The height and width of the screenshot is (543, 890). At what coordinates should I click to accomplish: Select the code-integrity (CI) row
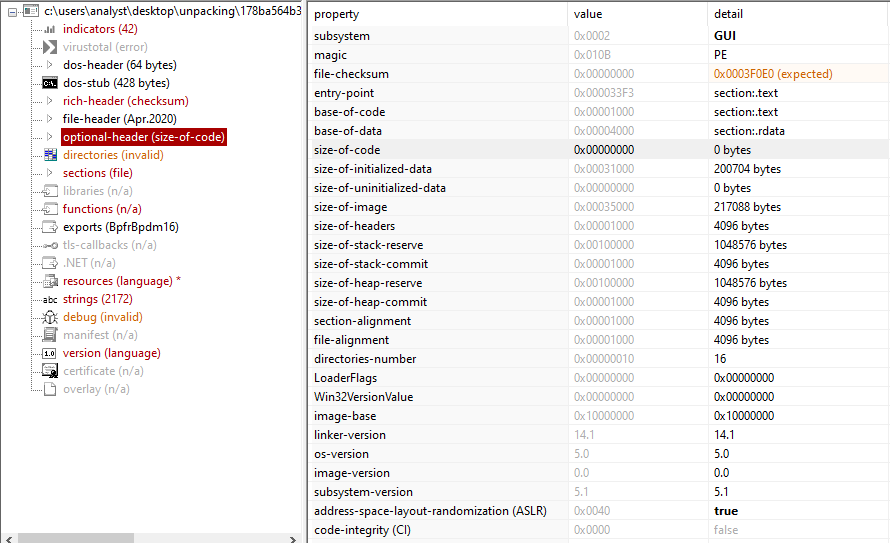599,530
